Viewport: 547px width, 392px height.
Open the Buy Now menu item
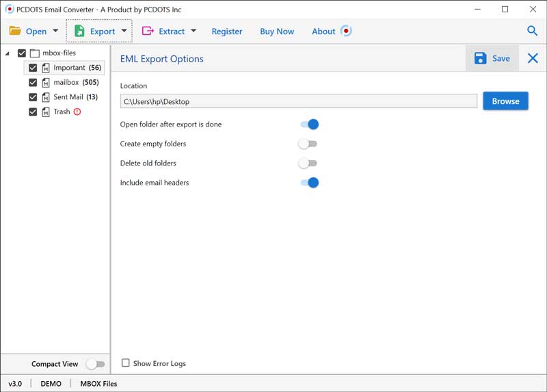click(x=277, y=31)
